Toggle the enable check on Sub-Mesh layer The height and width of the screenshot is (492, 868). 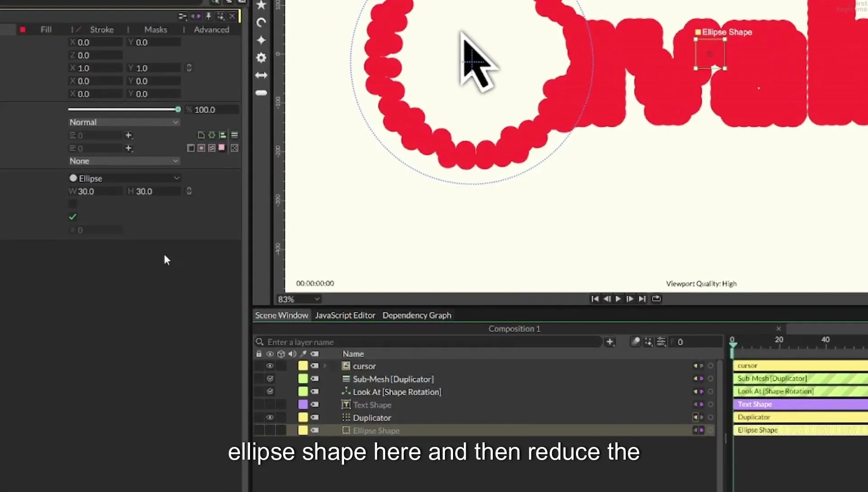click(x=270, y=378)
